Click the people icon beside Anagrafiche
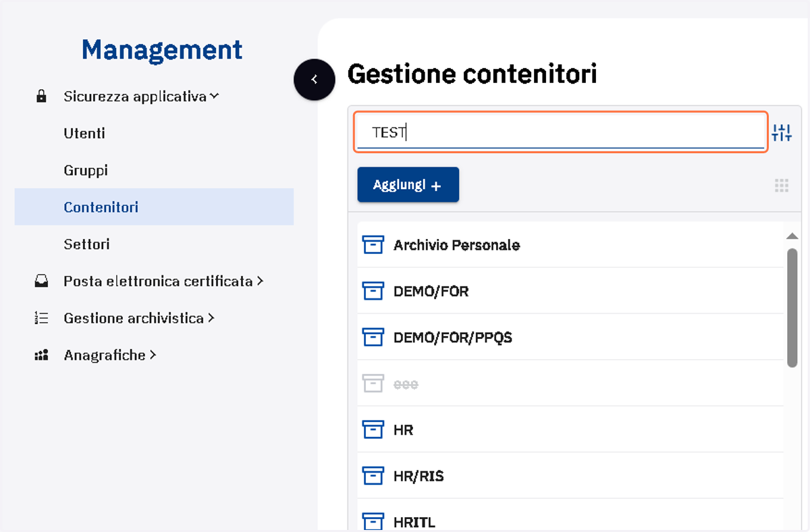The height and width of the screenshot is (532, 810). pos(41,355)
